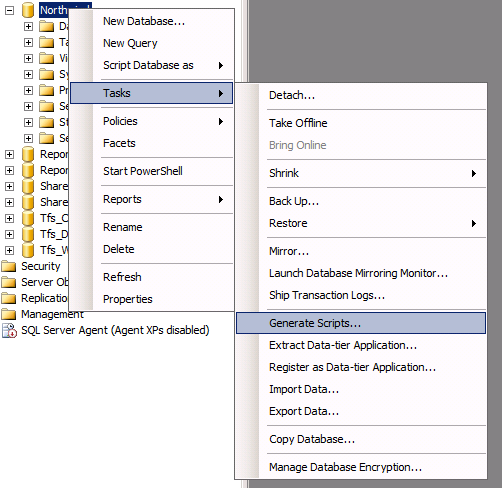502x488 pixels.
Task: Click Export Data... task
Action: pos(361,411)
